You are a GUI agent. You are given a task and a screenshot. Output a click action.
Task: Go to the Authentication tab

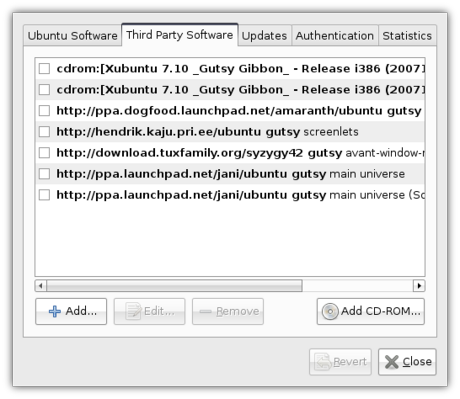pyautogui.click(x=335, y=36)
